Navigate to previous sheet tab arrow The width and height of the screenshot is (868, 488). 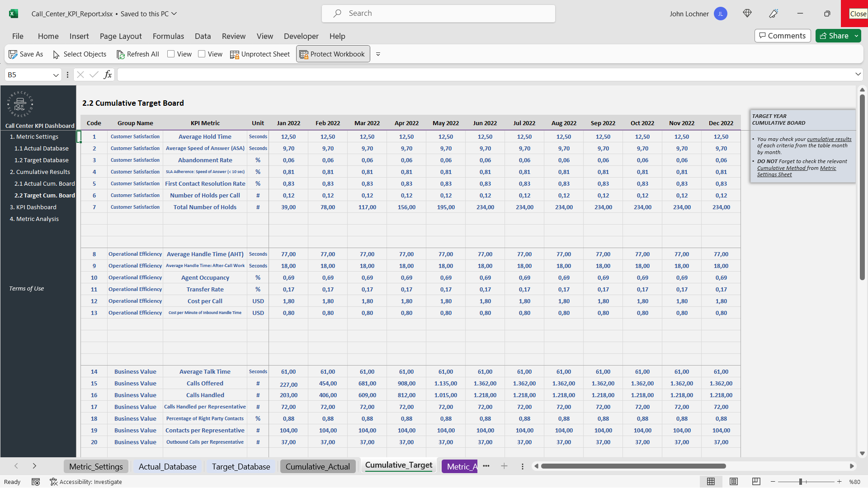coord(16,466)
